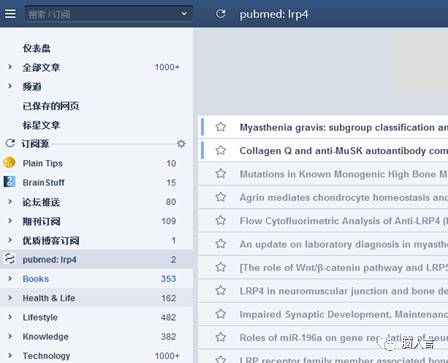Star the Agrin mediates chondrocyte article
448x363 pixels.
pos(220,197)
